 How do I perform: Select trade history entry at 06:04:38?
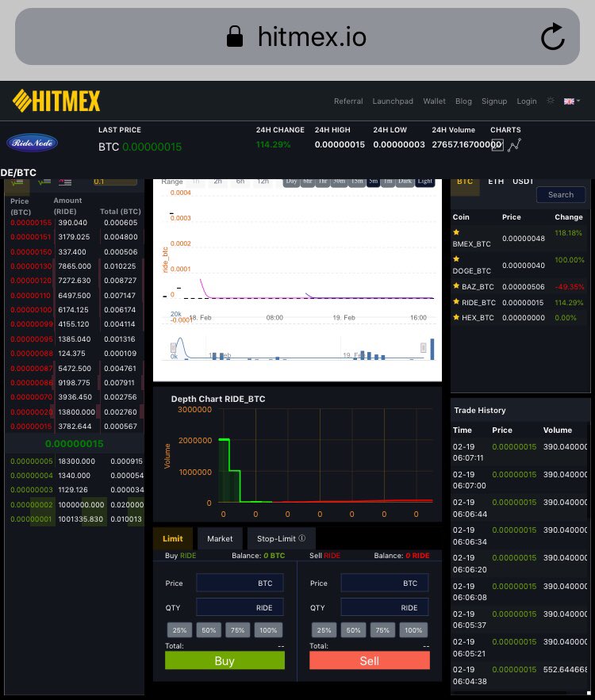(x=520, y=675)
